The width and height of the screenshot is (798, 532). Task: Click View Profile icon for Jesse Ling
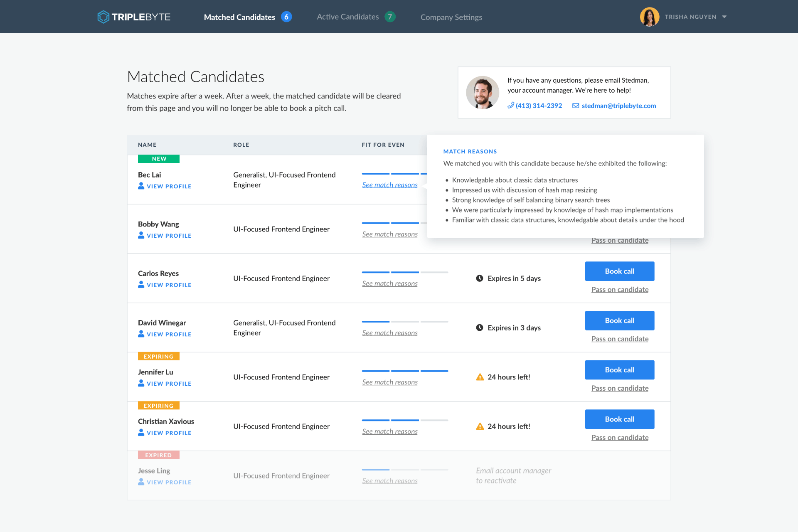click(x=141, y=482)
